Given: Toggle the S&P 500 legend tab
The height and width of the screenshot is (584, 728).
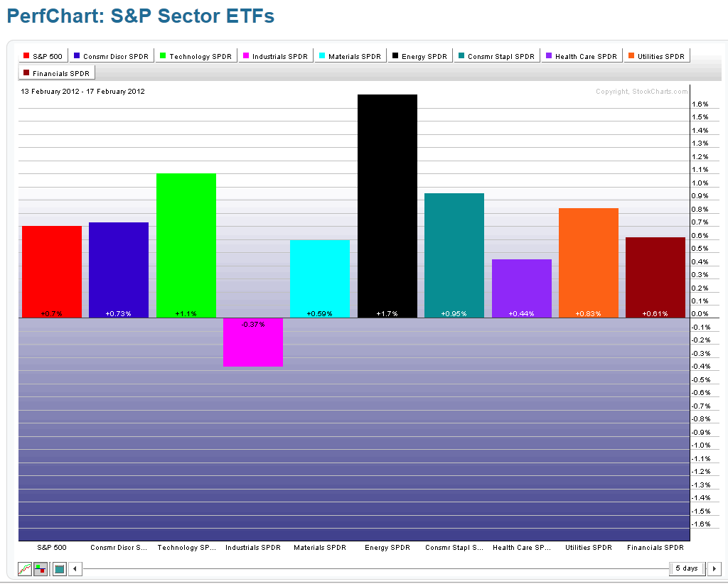Looking at the screenshot, I should coord(43,56).
